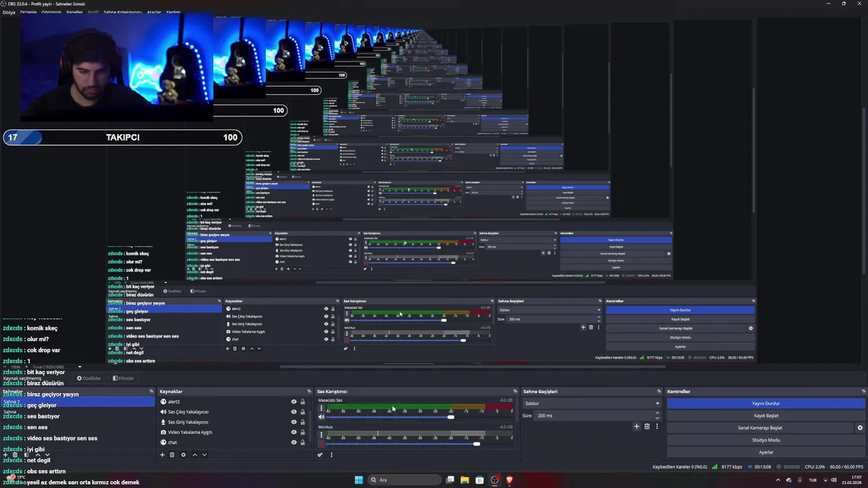
Task: Open the Soldur transition dropdown
Action: click(591, 403)
